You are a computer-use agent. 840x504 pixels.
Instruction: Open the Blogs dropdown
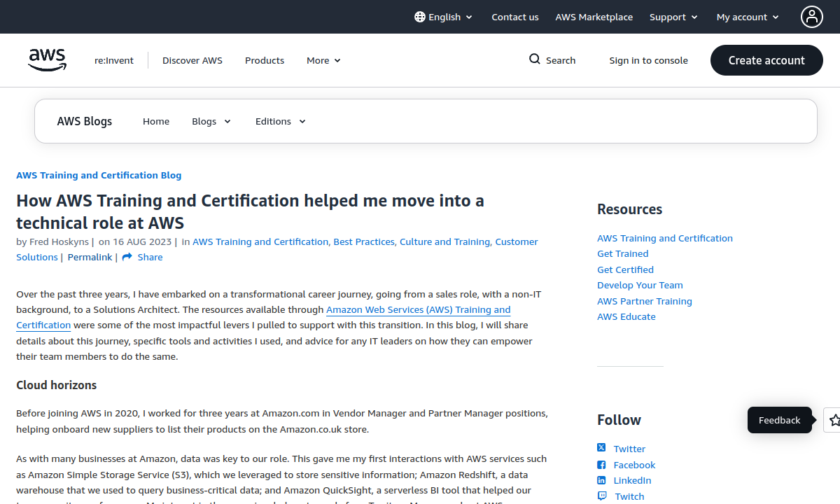[x=211, y=121]
